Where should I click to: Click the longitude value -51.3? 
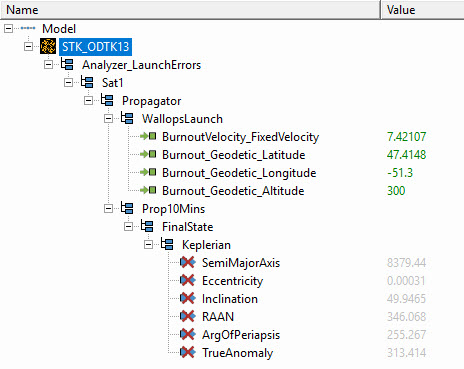[400, 173]
